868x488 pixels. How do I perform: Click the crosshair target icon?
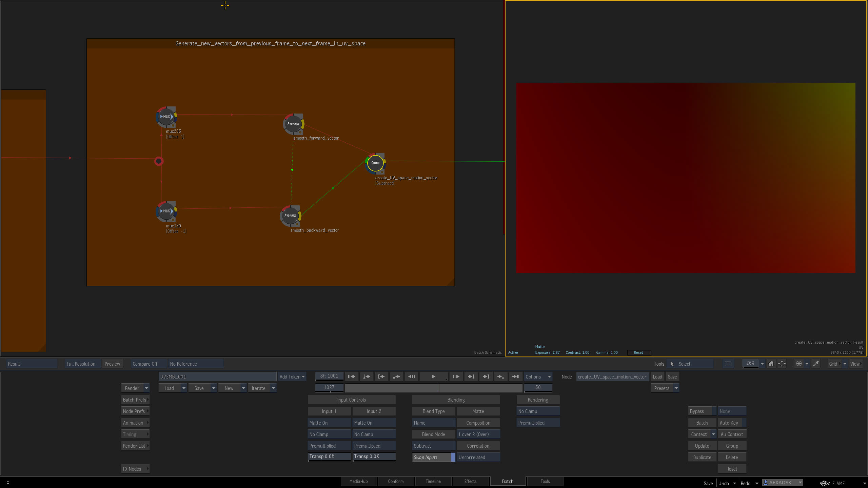799,364
